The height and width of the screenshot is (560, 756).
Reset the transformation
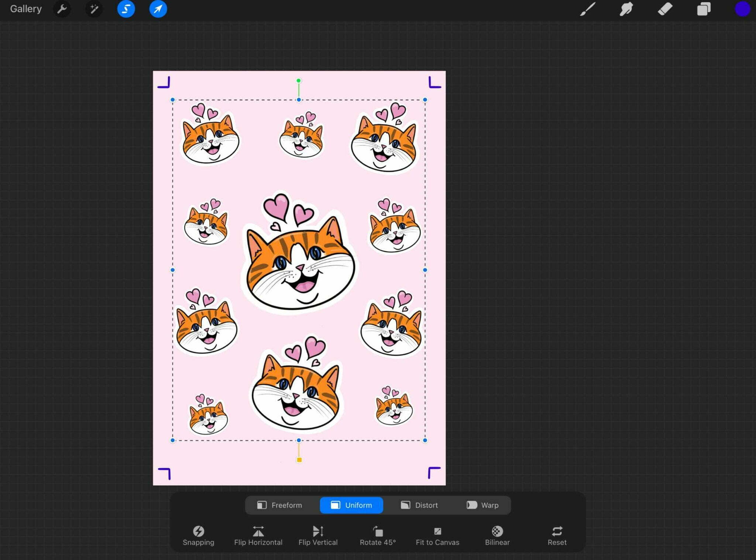557,535
